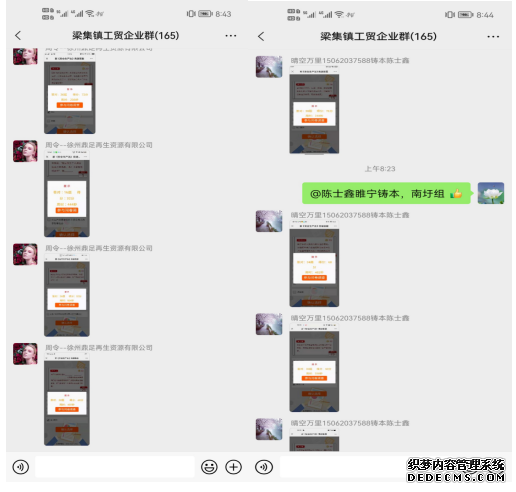Screen dimensions: 516x492
Task: Tap topmost 晴空万里 sender avatar
Action: [269, 67]
